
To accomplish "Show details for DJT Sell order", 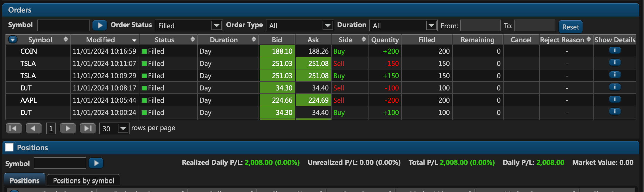I will [615, 87].
